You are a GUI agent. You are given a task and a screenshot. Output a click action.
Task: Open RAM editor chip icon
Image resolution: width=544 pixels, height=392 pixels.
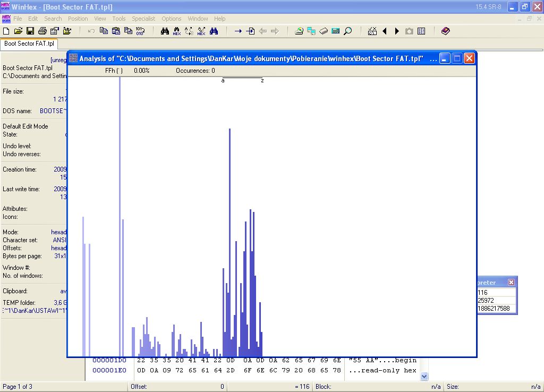click(324, 31)
